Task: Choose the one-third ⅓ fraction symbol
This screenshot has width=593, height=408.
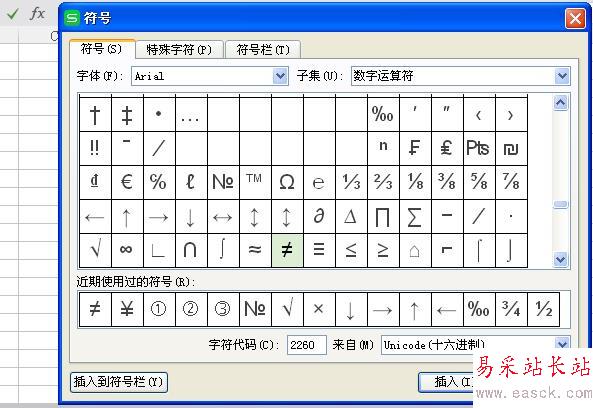Action: coord(351,182)
